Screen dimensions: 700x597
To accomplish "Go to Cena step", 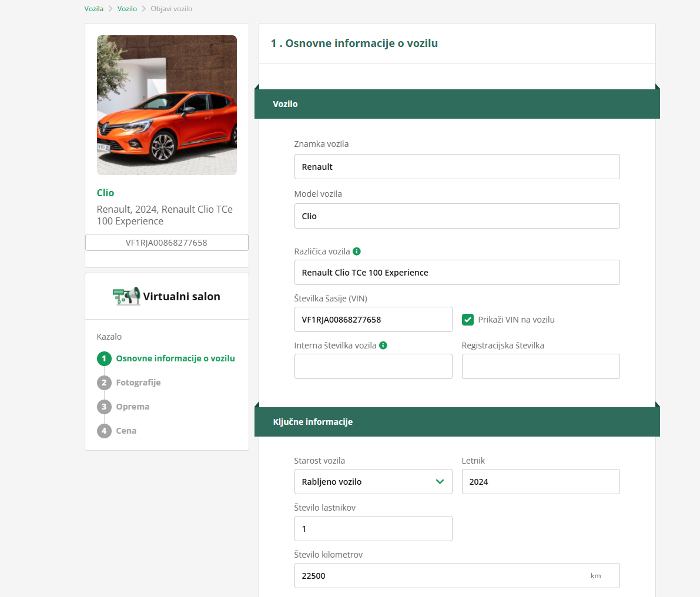I will coord(126,431).
